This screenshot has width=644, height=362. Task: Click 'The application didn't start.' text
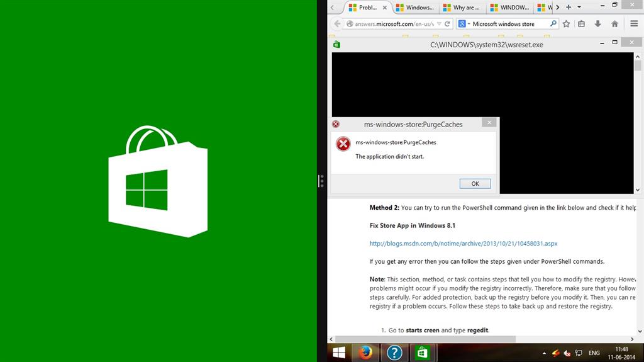tap(389, 156)
